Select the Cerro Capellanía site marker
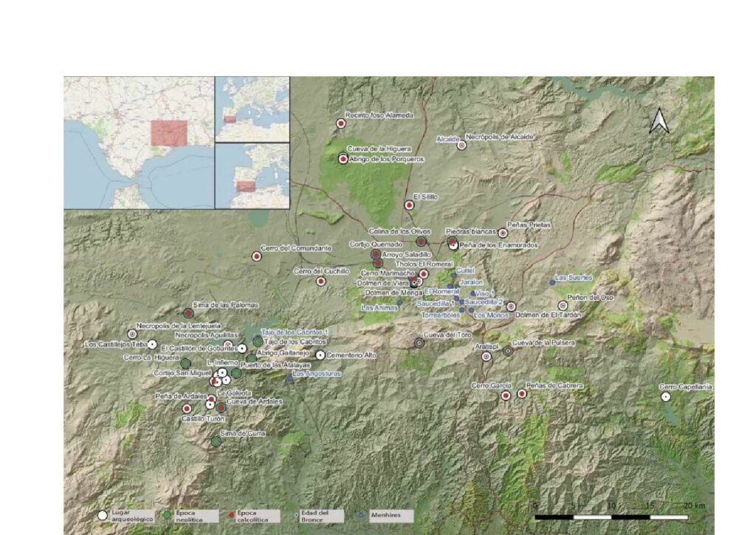 coord(665,396)
